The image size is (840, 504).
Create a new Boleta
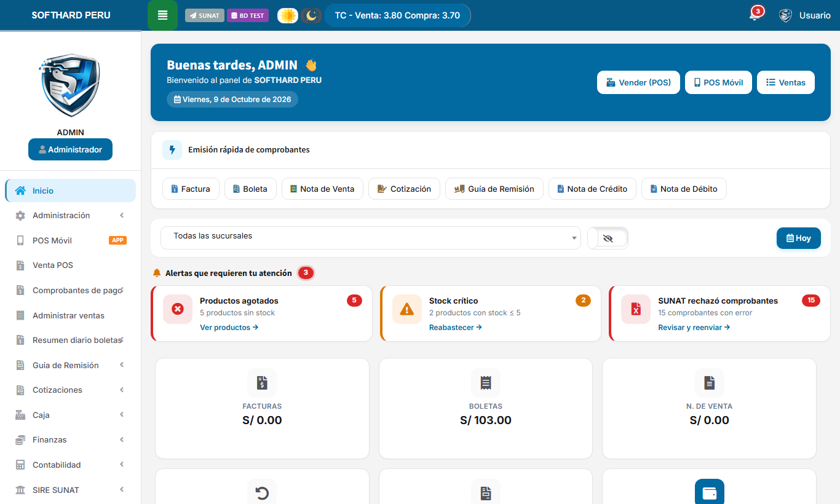pos(250,189)
